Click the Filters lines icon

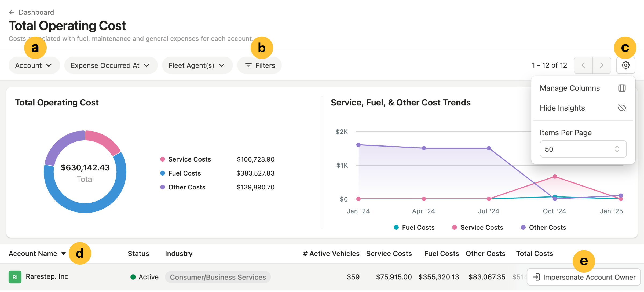tap(248, 65)
